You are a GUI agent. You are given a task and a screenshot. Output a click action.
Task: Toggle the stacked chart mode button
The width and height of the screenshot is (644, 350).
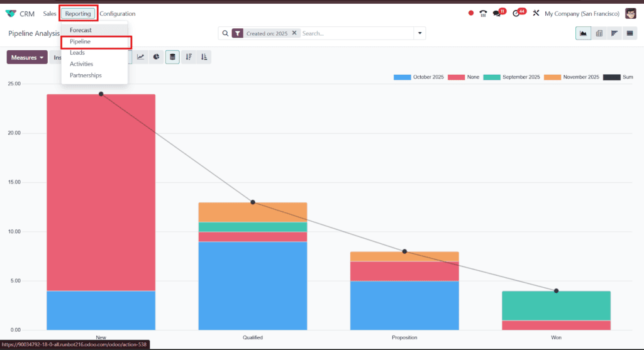click(x=172, y=57)
